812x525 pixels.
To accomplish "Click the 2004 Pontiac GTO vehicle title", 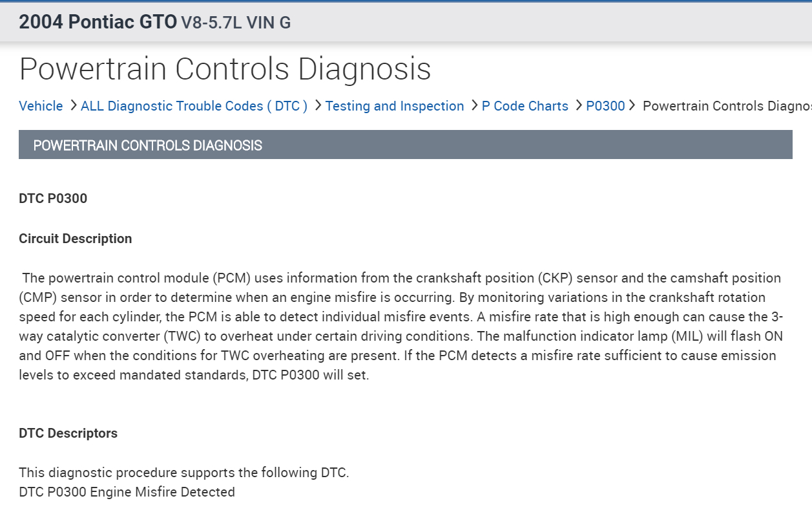I will [98, 22].
